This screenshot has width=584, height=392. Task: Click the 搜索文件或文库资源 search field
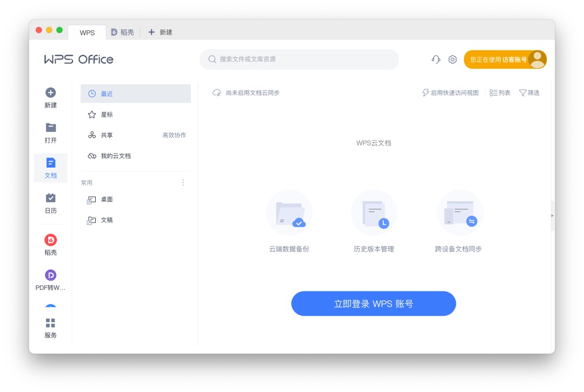[x=299, y=59]
